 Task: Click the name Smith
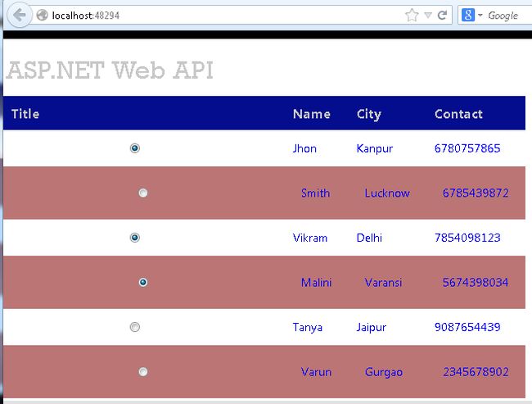coord(315,193)
